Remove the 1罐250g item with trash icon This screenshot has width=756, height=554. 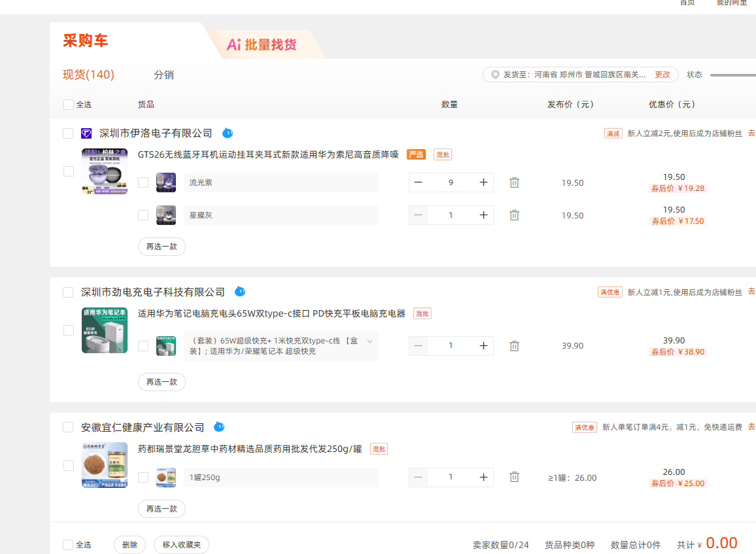click(515, 477)
